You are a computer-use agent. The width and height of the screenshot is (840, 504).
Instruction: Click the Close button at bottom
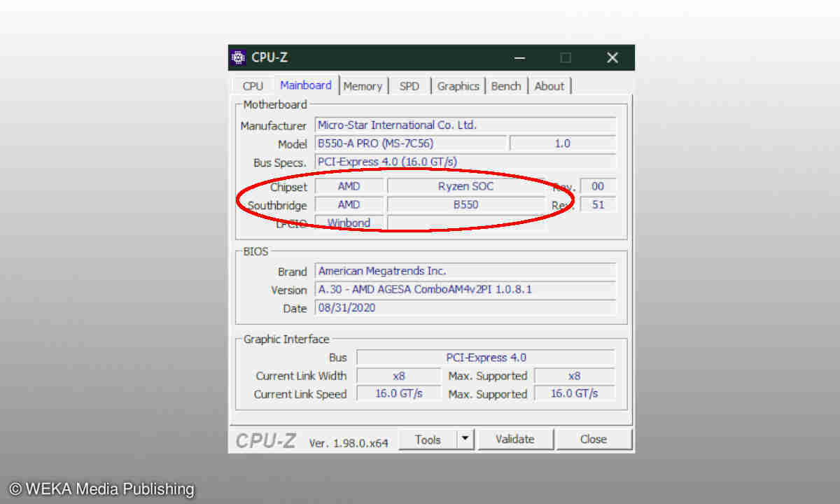[593, 440]
